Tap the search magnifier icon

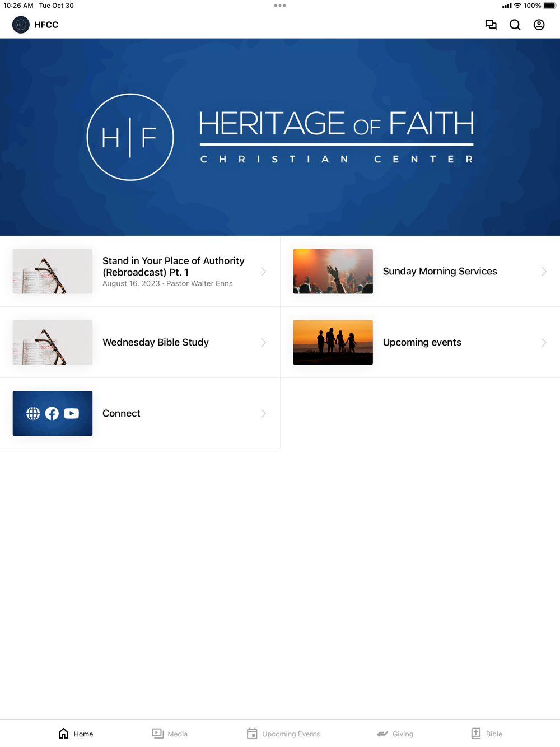(x=515, y=25)
